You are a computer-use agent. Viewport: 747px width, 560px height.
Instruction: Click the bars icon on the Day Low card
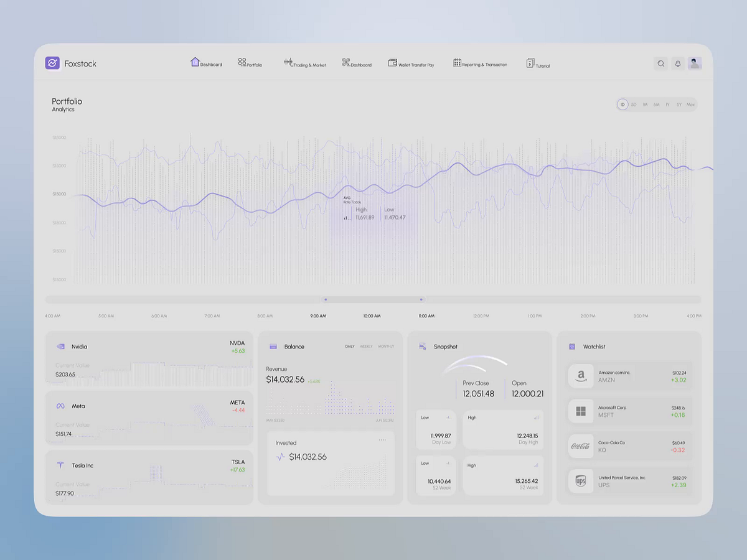click(448, 418)
